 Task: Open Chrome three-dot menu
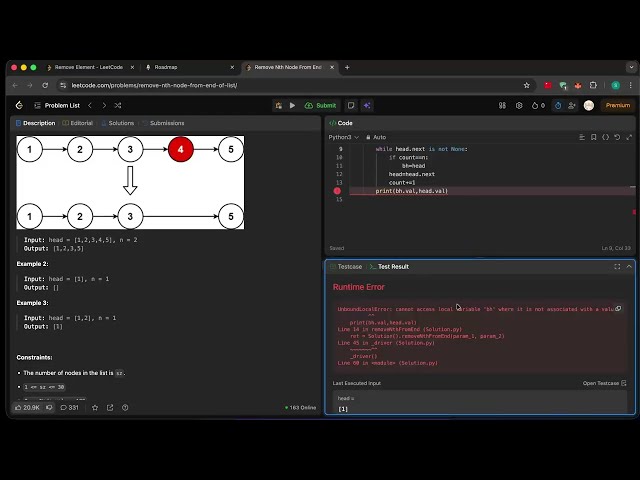[631, 85]
